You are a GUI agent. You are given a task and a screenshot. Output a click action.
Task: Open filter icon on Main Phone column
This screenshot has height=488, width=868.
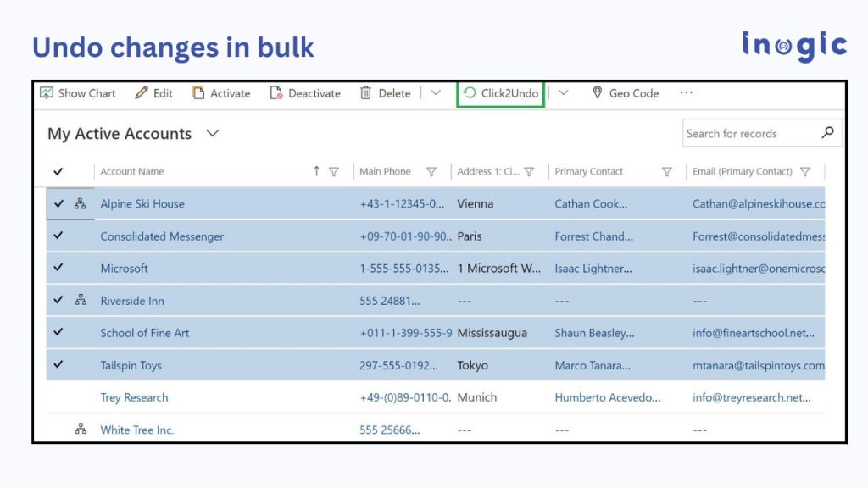[431, 172]
